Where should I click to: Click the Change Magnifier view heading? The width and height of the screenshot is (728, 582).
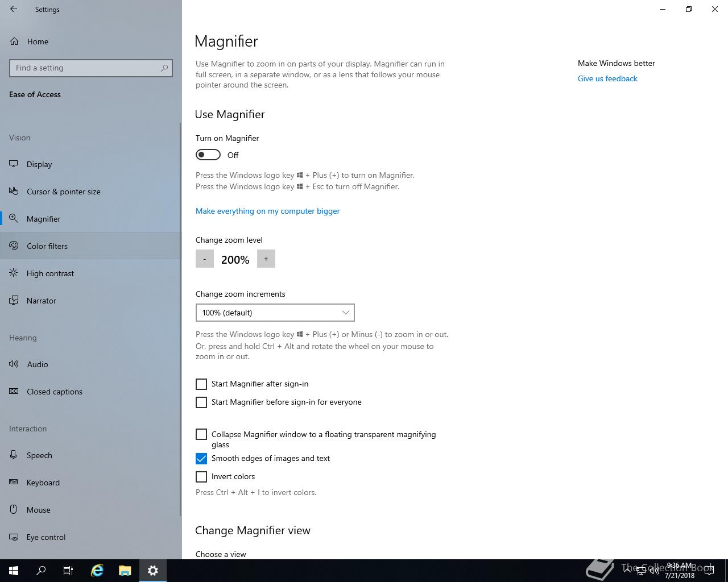(253, 530)
